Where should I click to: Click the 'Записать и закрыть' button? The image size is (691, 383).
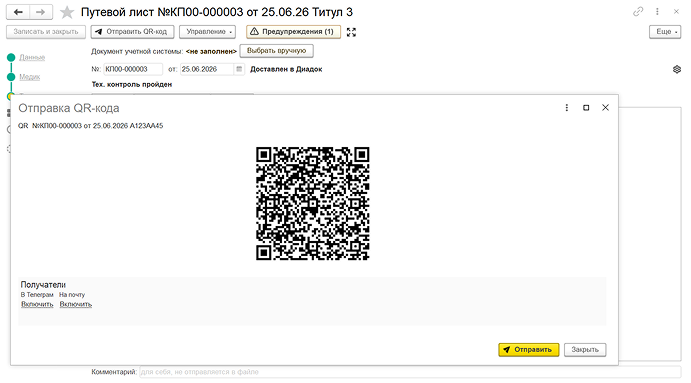[46, 32]
